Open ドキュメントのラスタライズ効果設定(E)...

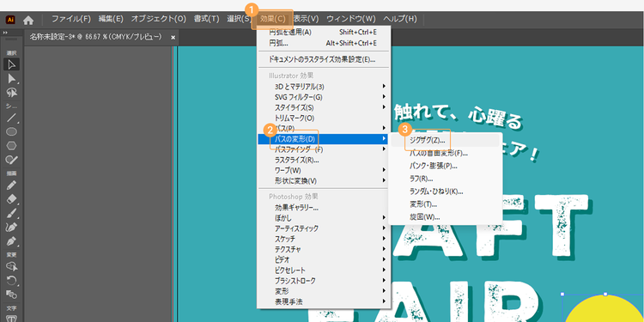324,59
